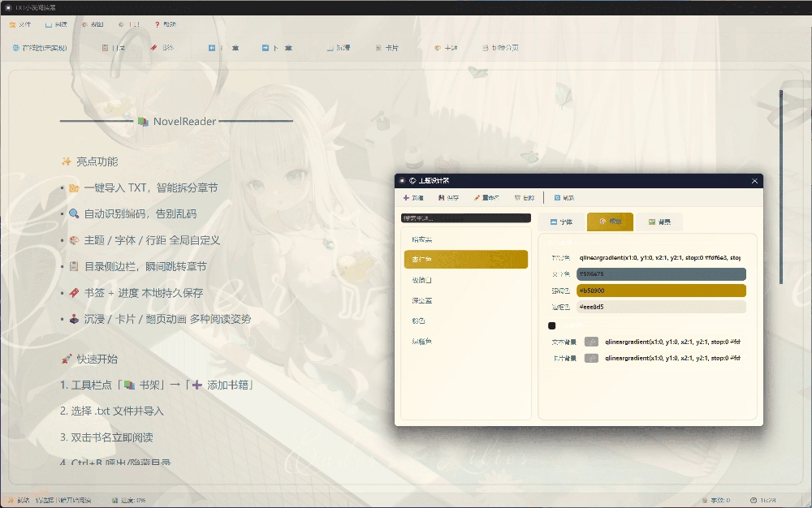Click the 目录侧边栏 feature line
812x508 pixels.
click(x=137, y=267)
